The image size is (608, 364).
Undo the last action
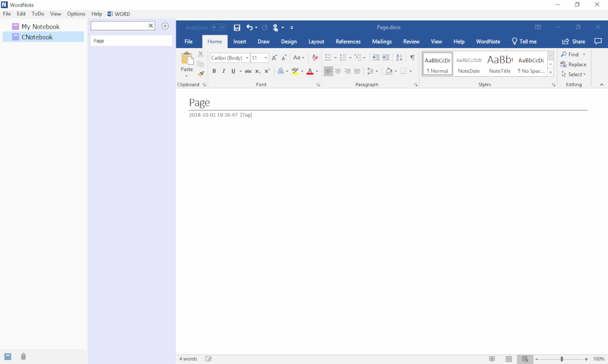[249, 28]
